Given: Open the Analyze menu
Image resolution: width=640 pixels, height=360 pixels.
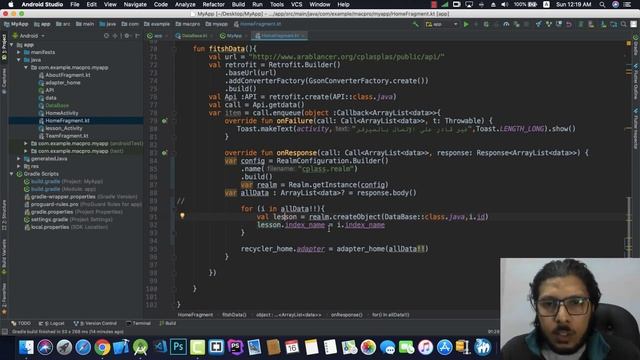Looking at the screenshot, I should (x=185, y=4).
